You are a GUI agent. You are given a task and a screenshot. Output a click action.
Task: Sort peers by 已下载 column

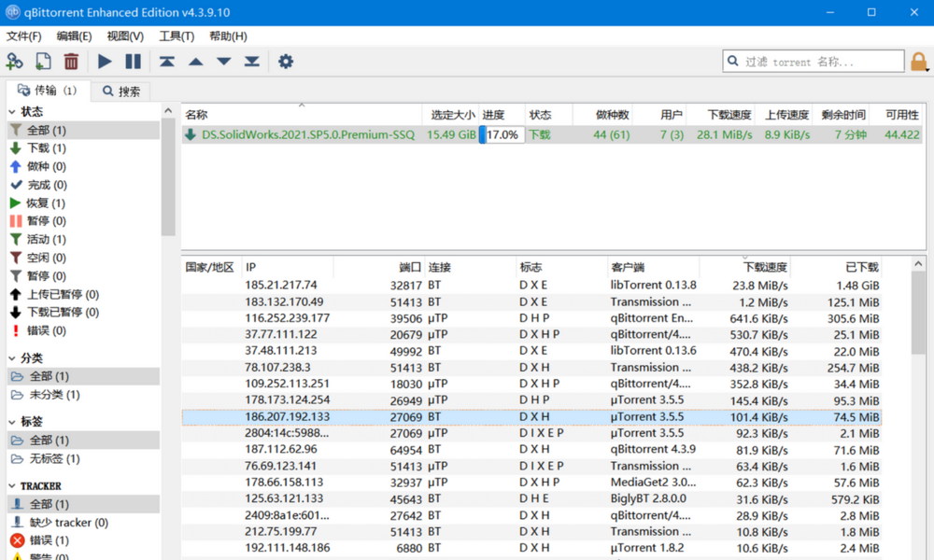836,267
